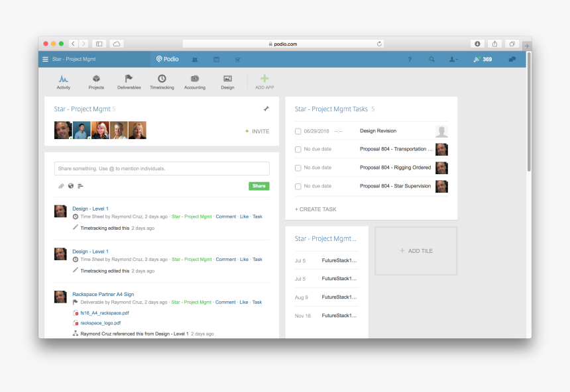
Task: Open Safari downloads button
Action: [477, 44]
